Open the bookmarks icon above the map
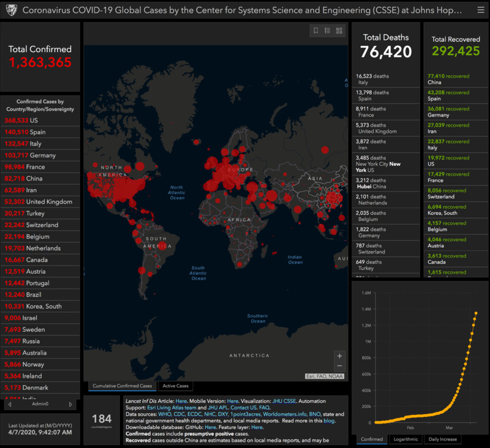Viewport: 490px width, 448px height. click(316, 31)
